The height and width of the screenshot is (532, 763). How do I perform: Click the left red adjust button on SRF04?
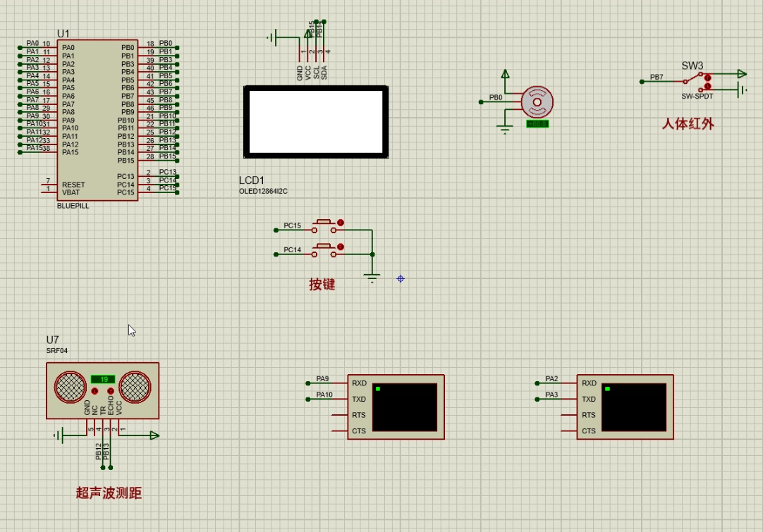94,391
